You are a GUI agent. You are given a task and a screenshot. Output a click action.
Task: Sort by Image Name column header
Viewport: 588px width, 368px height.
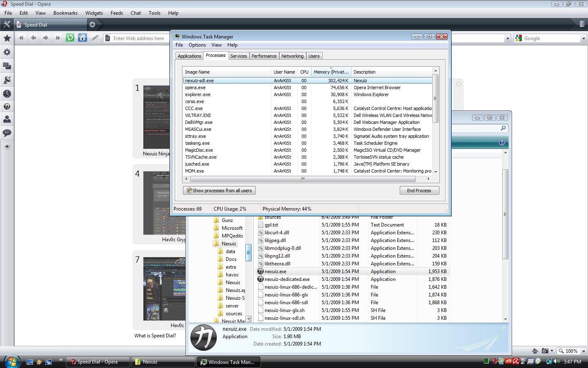tap(227, 72)
